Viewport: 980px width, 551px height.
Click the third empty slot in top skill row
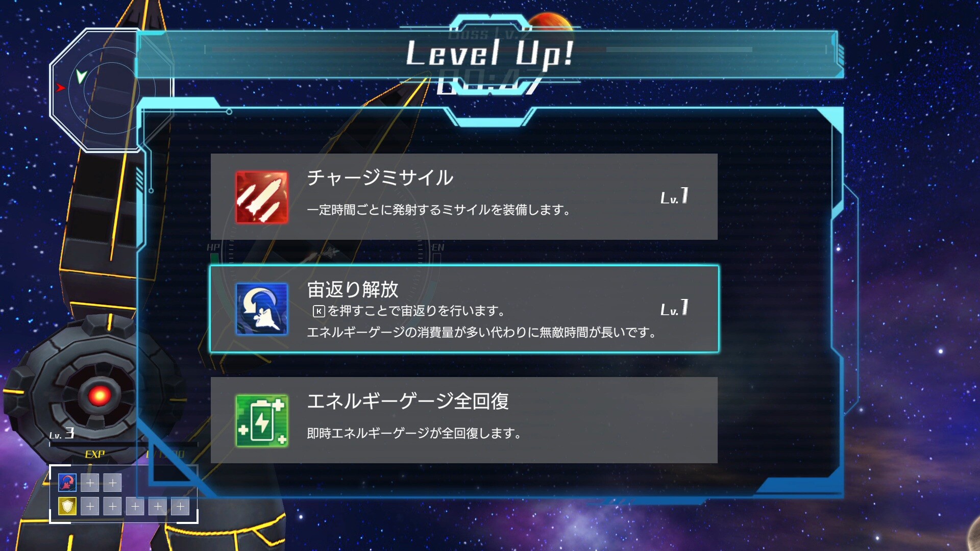[x=113, y=482]
